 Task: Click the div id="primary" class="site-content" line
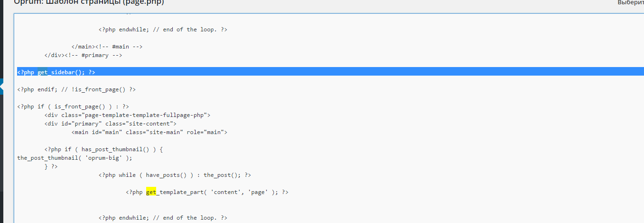pyautogui.click(x=110, y=124)
